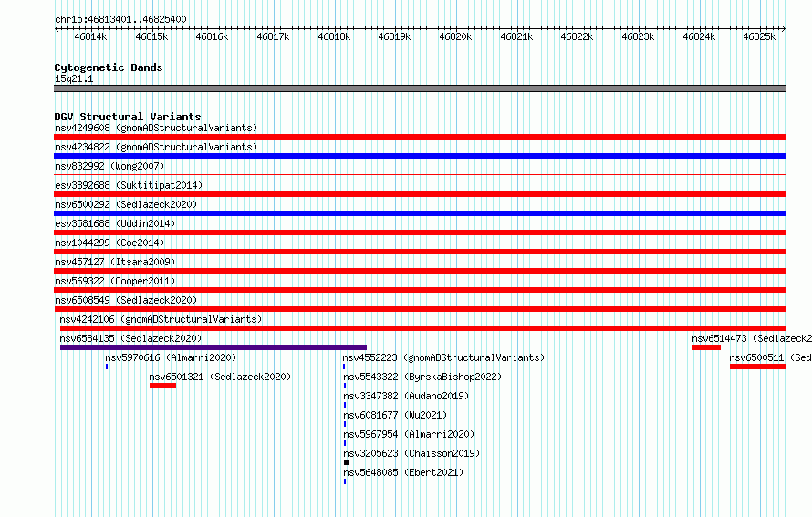812x517 pixels.
Task: Select the red bar under nsv457127
Action: point(420,271)
